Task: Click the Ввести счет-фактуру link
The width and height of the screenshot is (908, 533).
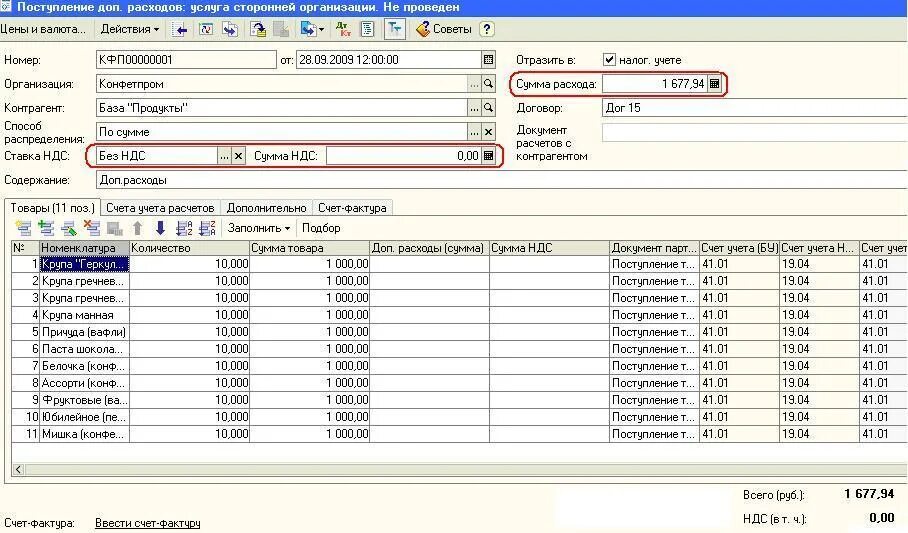Action: point(148,523)
